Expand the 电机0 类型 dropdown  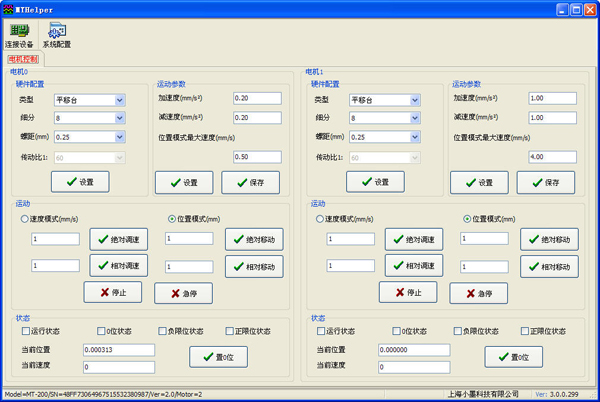(119, 100)
